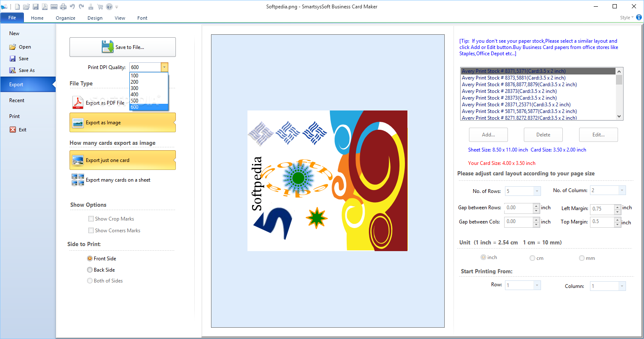Click the floppy disk save icon in the quick access toolbar
This screenshot has height=339, width=644.
pyautogui.click(x=36, y=6)
